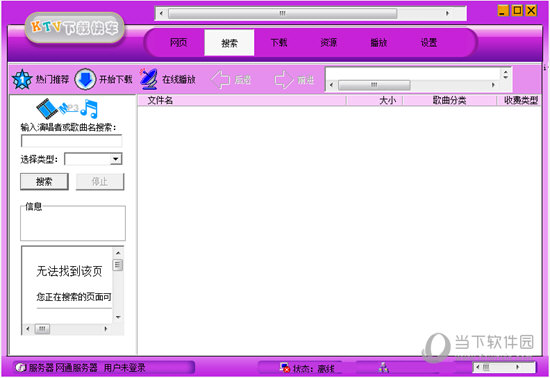Close the KTV下载快车 window

point(531,11)
